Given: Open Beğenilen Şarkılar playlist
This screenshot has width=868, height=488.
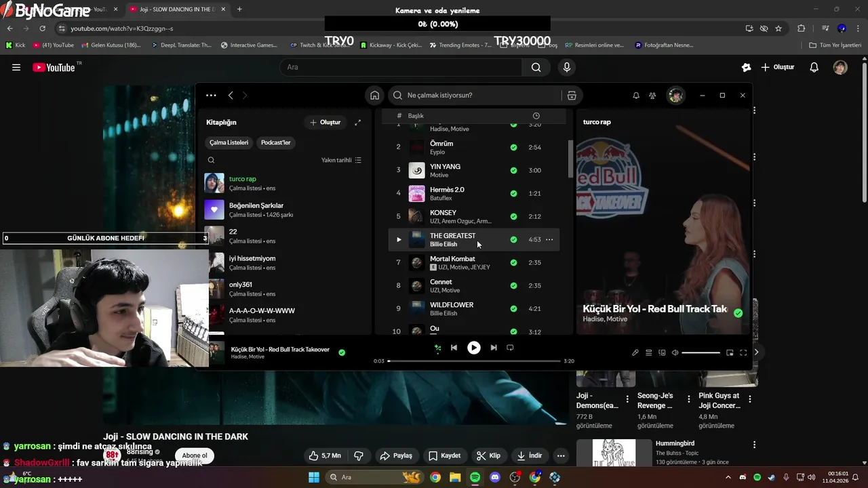Looking at the screenshot, I should (285, 209).
